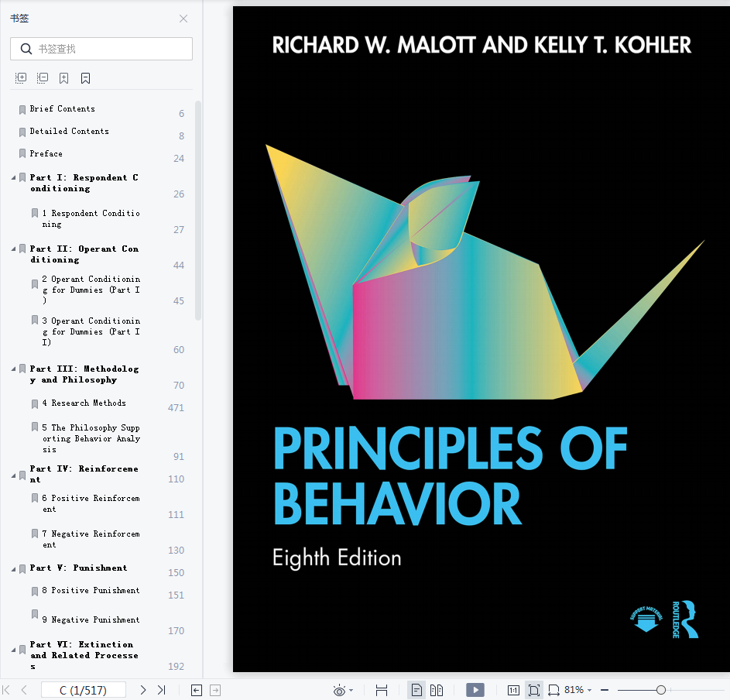This screenshot has height=700, width=730.
Task: Open chapter 4 Research Methods
Action: [x=84, y=403]
